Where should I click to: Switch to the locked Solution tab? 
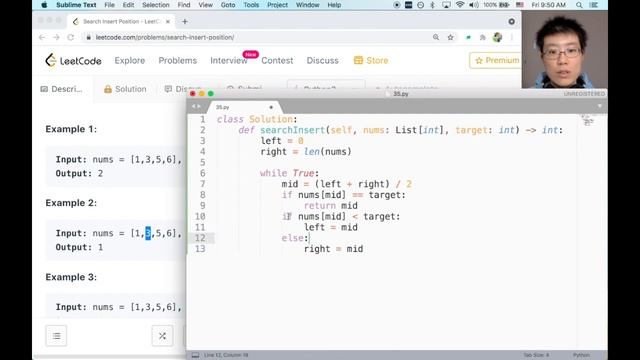pyautogui.click(x=125, y=89)
